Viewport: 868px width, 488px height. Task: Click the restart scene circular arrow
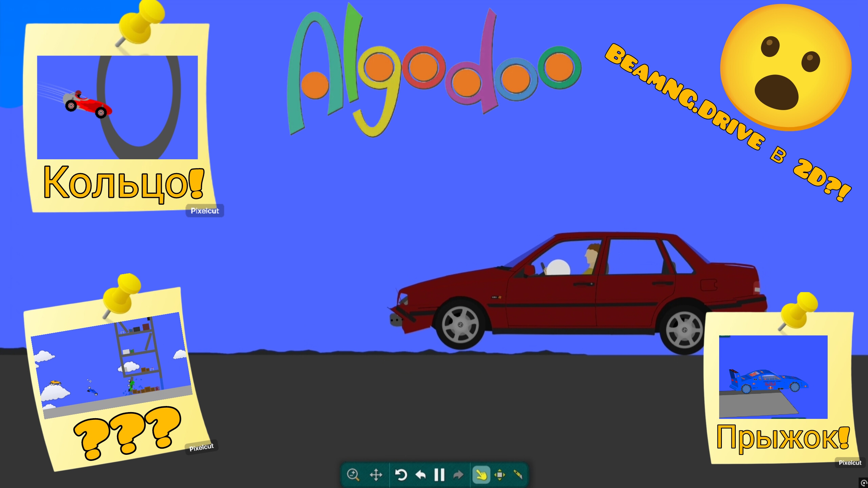point(401,475)
